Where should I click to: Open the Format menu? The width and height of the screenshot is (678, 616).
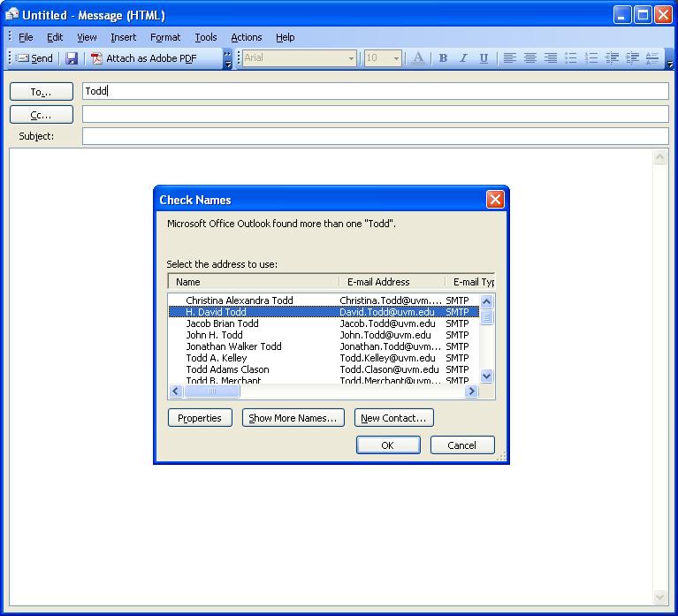165,37
